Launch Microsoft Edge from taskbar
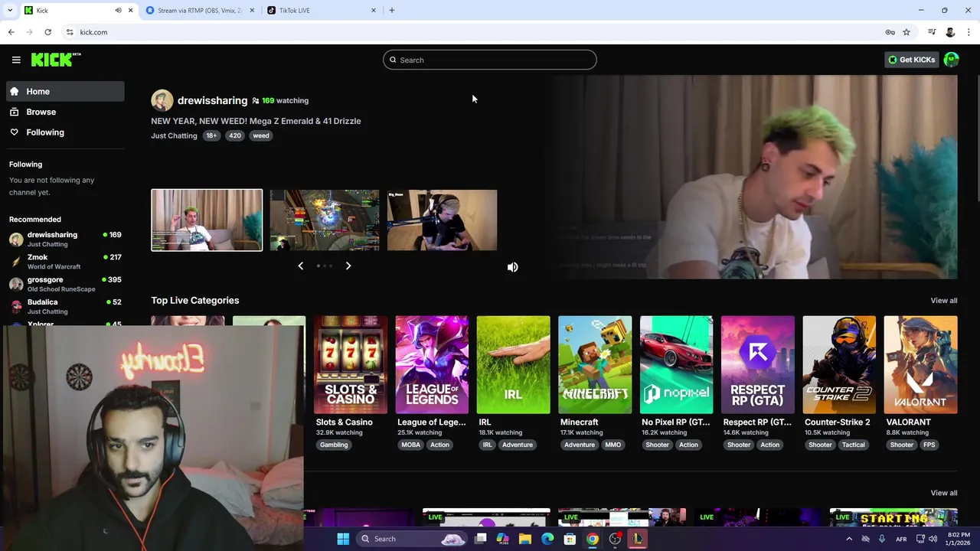Viewport: 980px width, 551px height. click(x=547, y=539)
